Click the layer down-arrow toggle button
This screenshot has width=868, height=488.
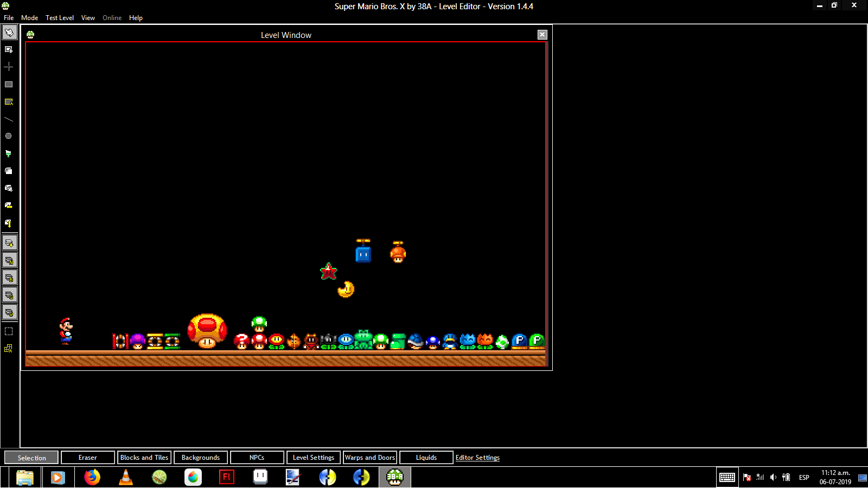pos(9,243)
